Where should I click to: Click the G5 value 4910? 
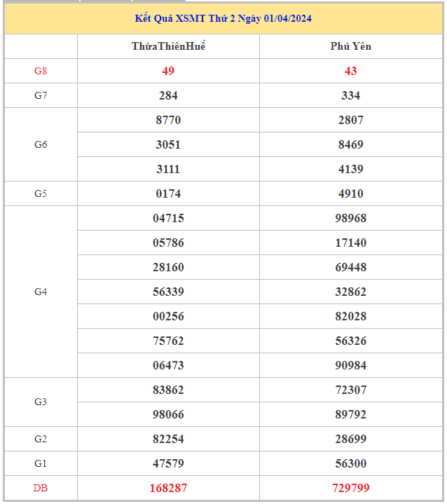coord(350,193)
